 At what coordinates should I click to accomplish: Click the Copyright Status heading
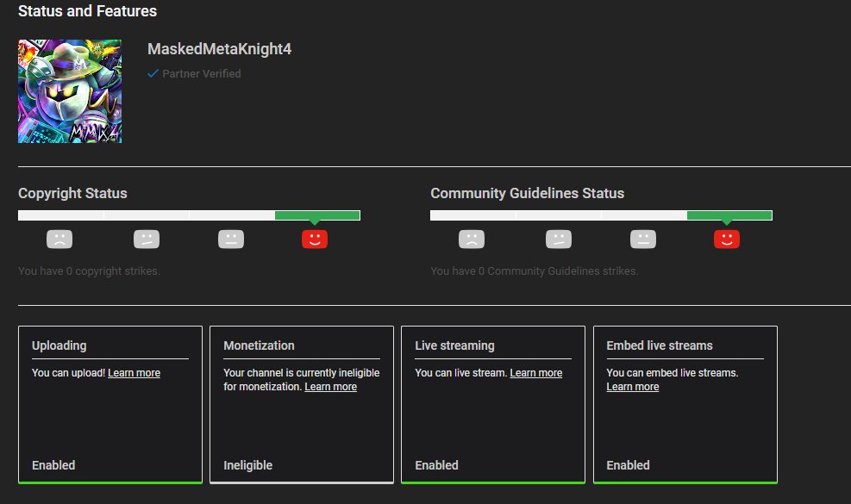(x=72, y=193)
